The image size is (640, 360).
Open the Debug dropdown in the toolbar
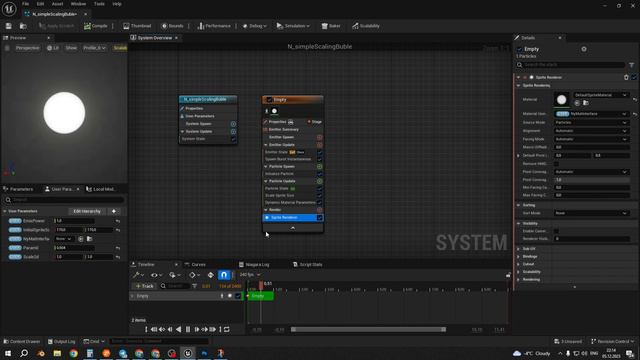(254, 26)
